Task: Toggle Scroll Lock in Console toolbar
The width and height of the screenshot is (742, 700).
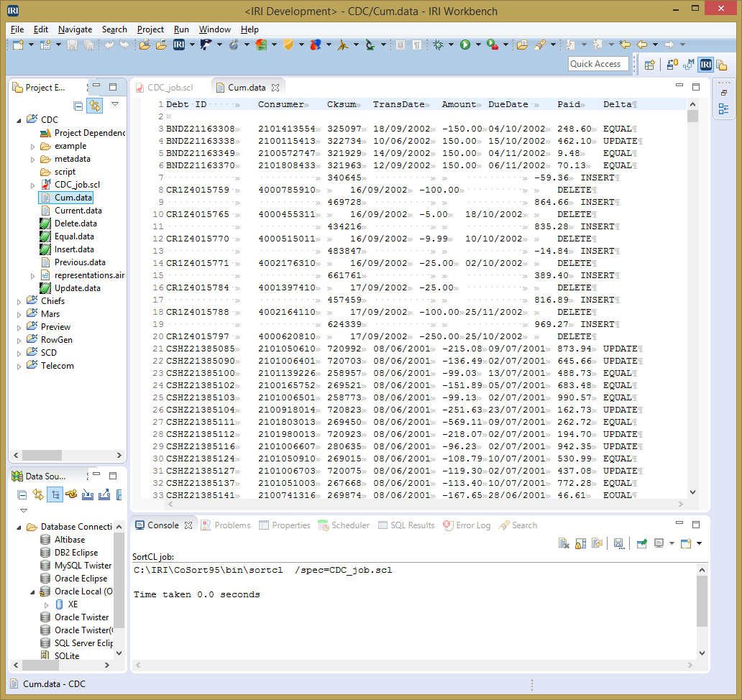Action: point(581,544)
